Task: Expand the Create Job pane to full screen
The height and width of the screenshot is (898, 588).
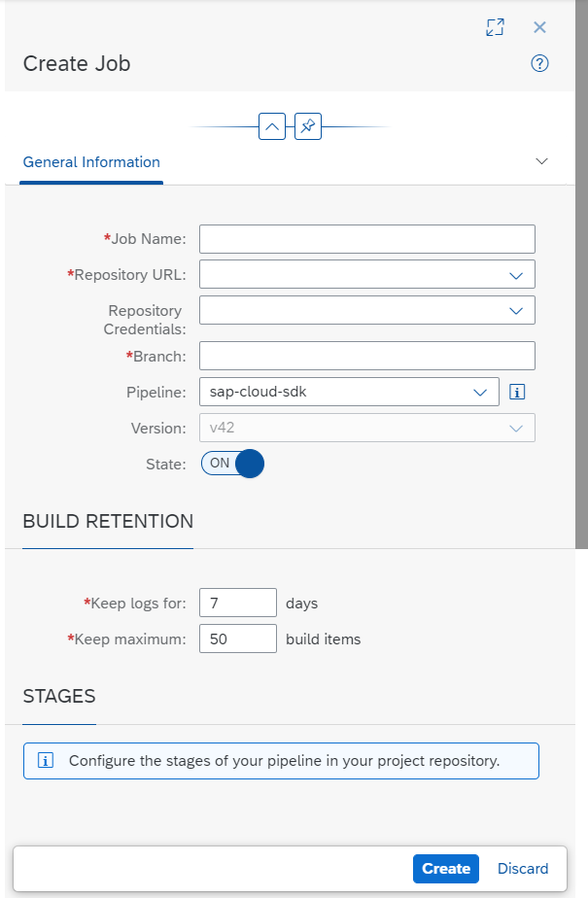Action: pos(495,27)
